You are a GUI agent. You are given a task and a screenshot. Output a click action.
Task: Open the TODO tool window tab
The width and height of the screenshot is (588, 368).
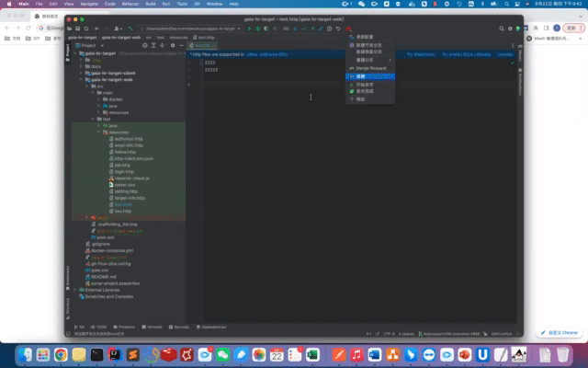(x=98, y=328)
